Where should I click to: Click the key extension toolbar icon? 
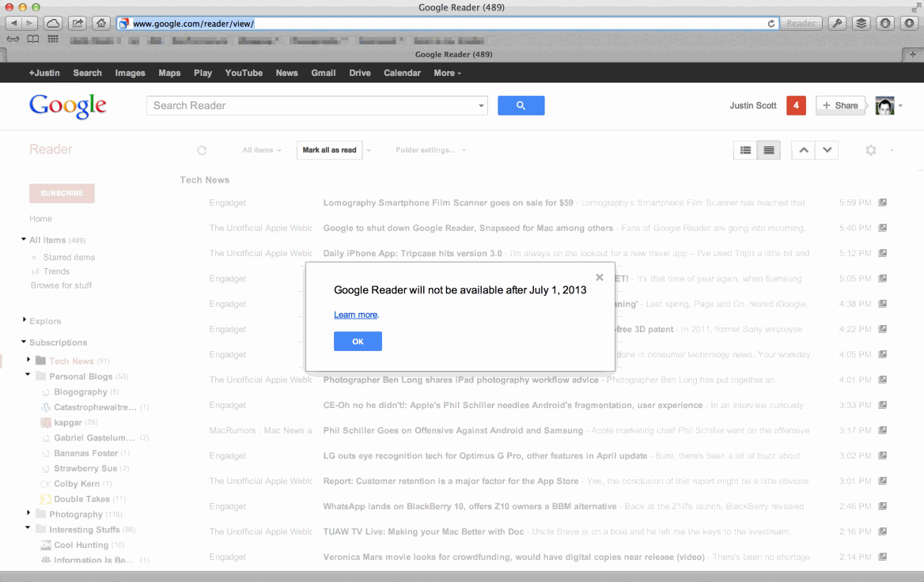[x=837, y=23]
